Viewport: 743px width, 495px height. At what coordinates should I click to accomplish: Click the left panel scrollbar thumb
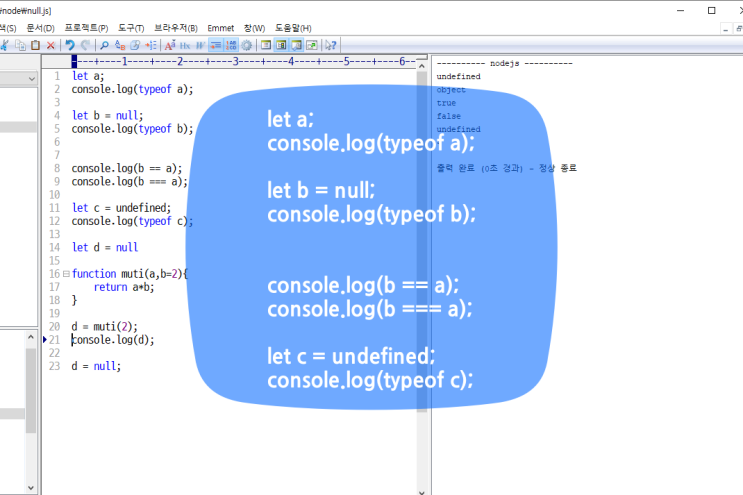[x=31, y=390]
